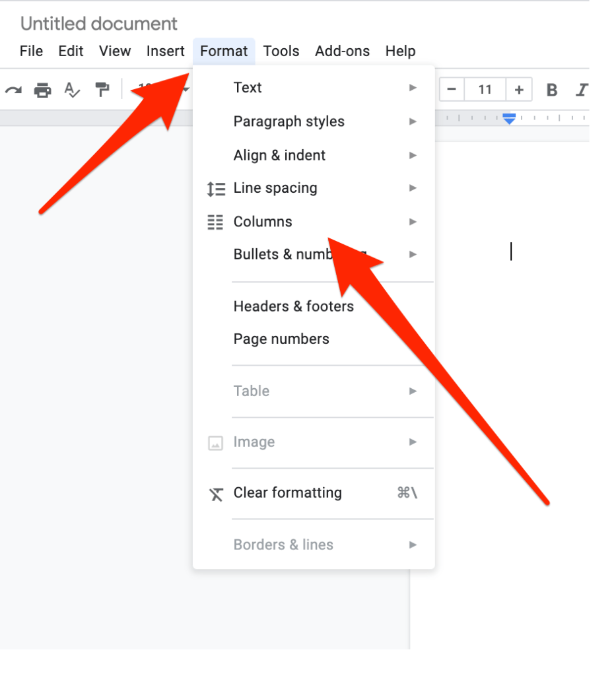
Task: Open the Tools menu
Action: [x=281, y=51]
